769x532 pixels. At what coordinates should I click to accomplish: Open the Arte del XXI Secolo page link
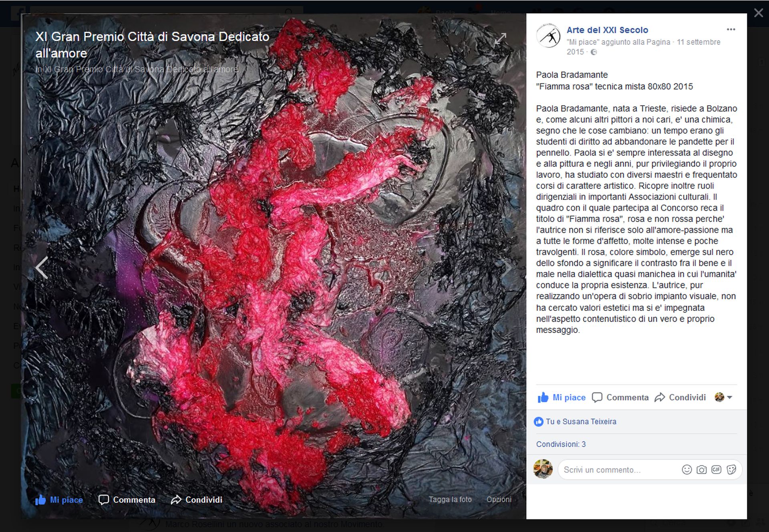pos(607,30)
